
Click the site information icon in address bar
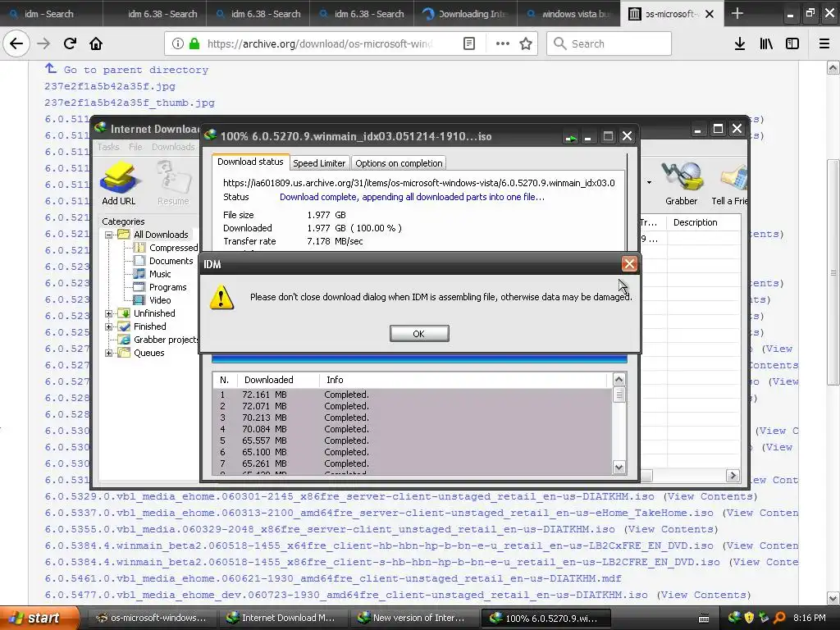tap(178, 44)
